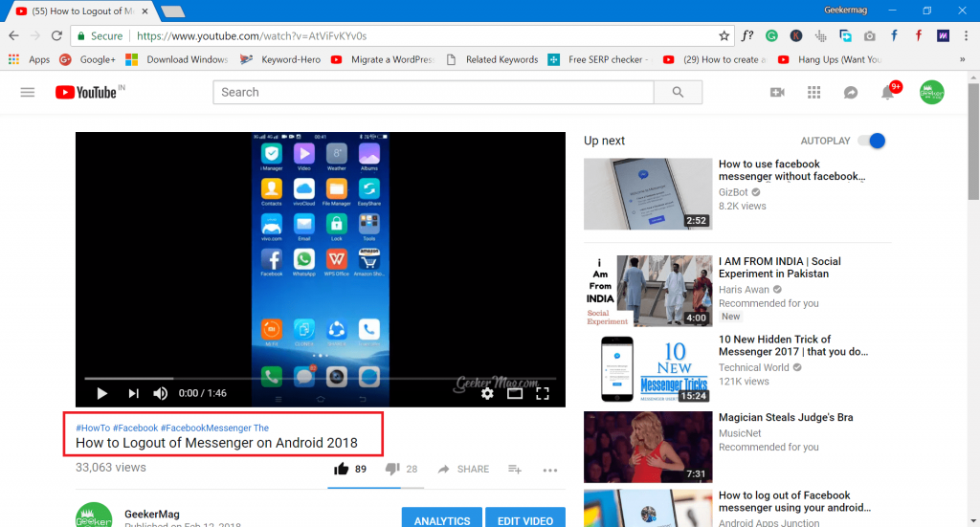Play the video

(101, 393)
